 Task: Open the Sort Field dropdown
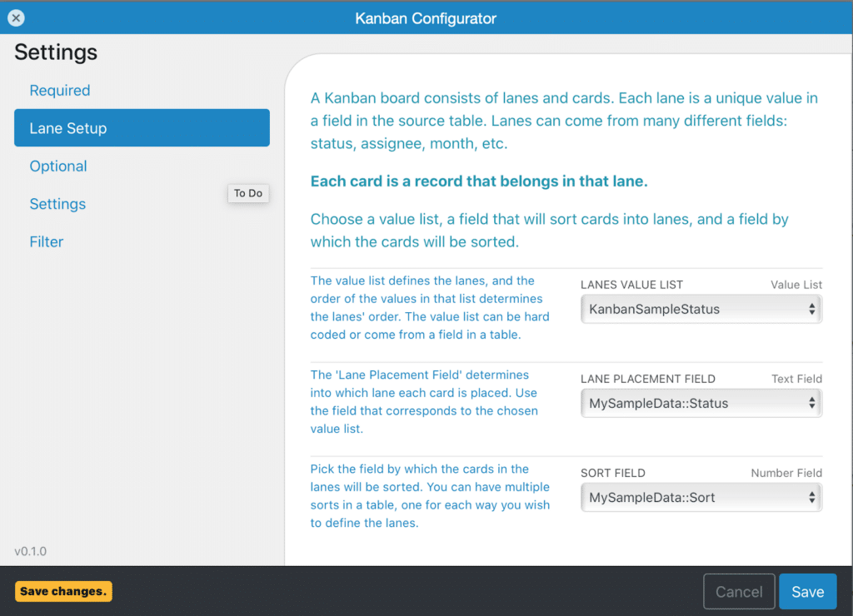pos(701,497)
